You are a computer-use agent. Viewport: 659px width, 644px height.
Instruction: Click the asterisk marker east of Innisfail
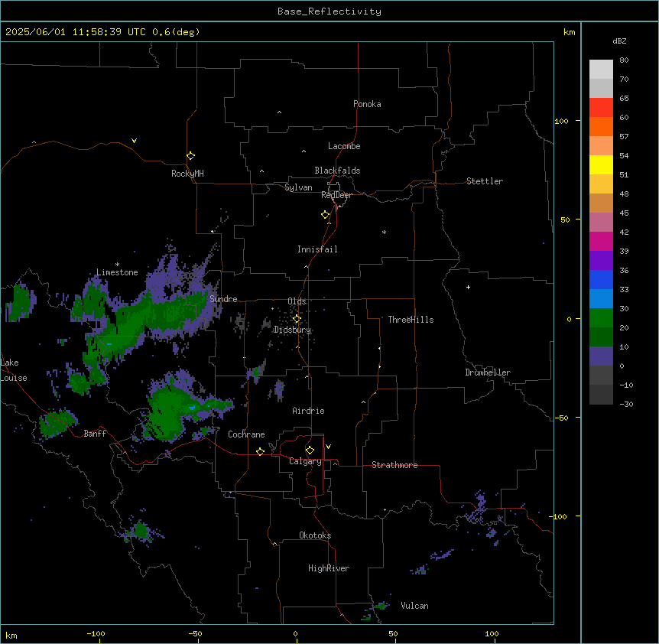(x=384, y=232)
